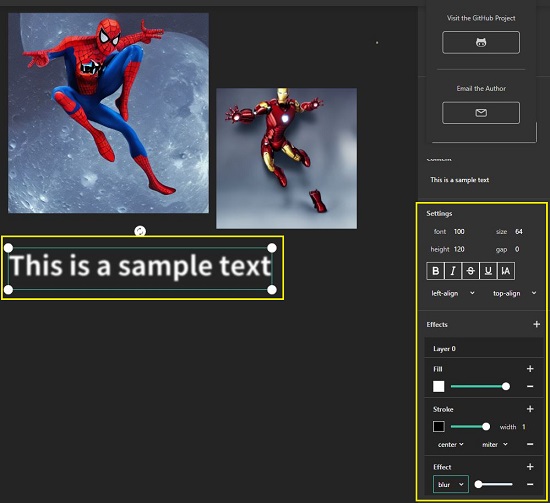The height and width of the screenshot is (503, 550).
Task: Add another Stroke with plus icon
Action: pyautogui.click(x=530, y=409)
